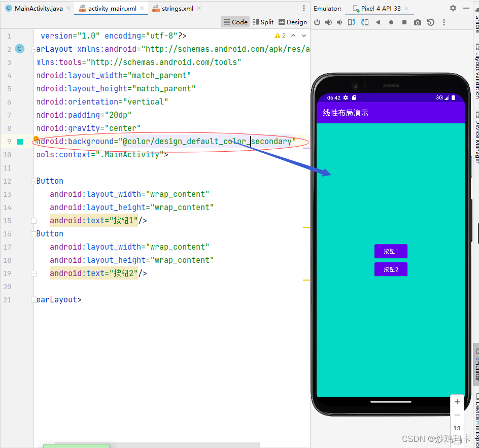Tap the 按钮2 button in the emulator

pos(391,269)
